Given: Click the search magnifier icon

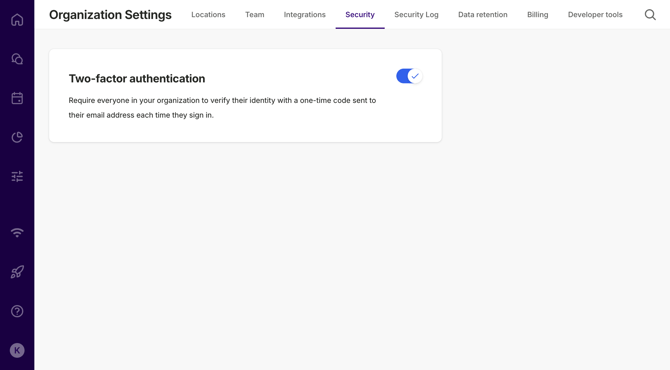Looking at the screenshot, I should point(650,15).
